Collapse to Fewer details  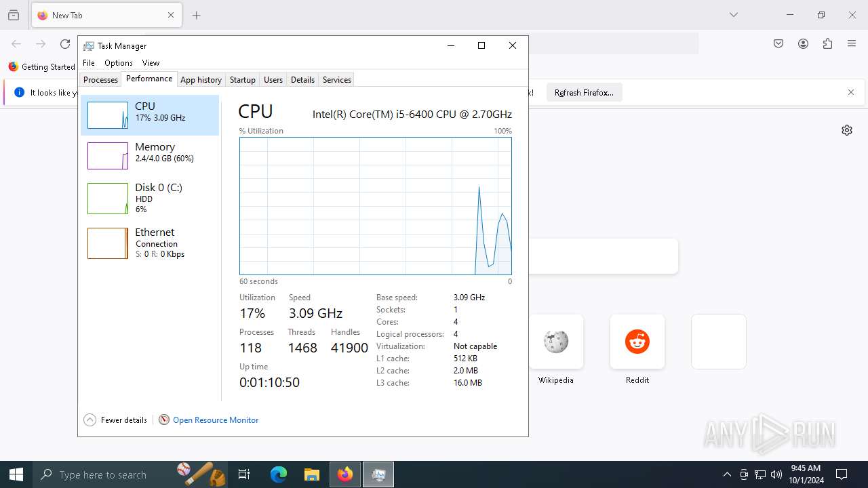click(x=115, y=420)
